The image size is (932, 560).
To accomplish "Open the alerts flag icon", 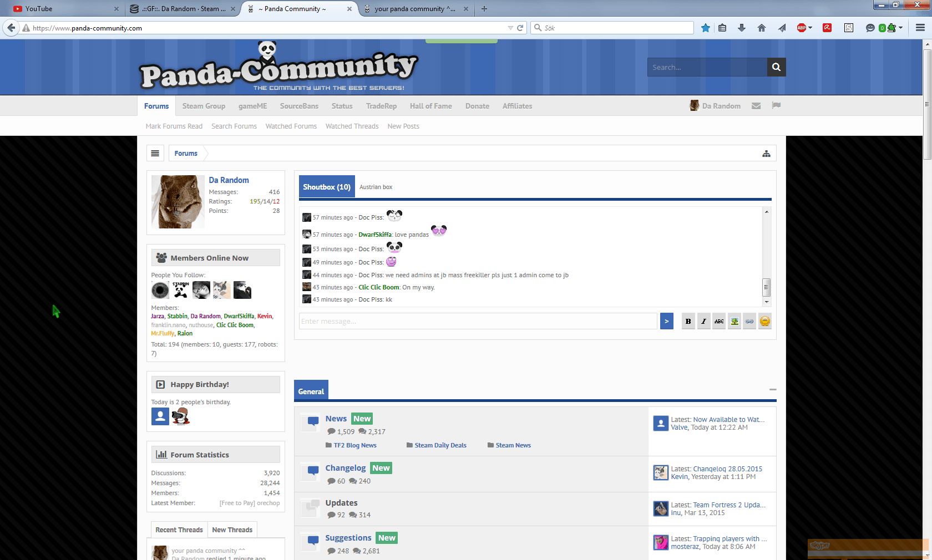I will click(x=776, y=106).
